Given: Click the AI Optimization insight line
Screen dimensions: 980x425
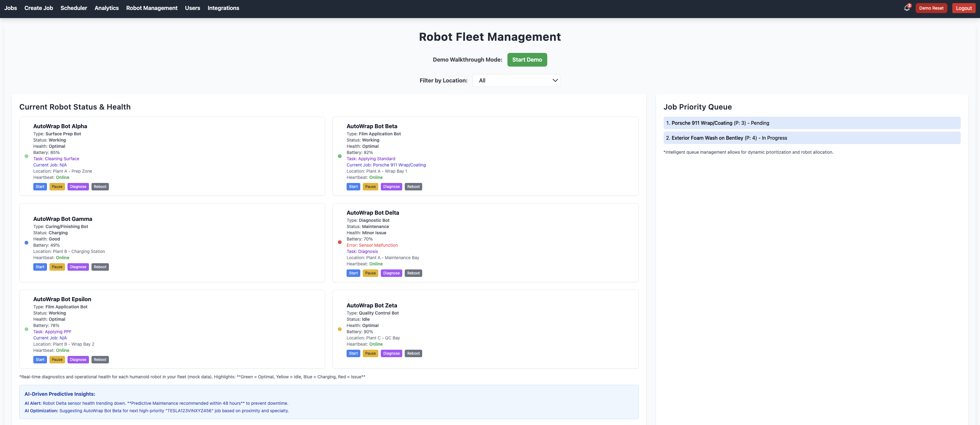Looking at the screenshot, I should 157,411.
